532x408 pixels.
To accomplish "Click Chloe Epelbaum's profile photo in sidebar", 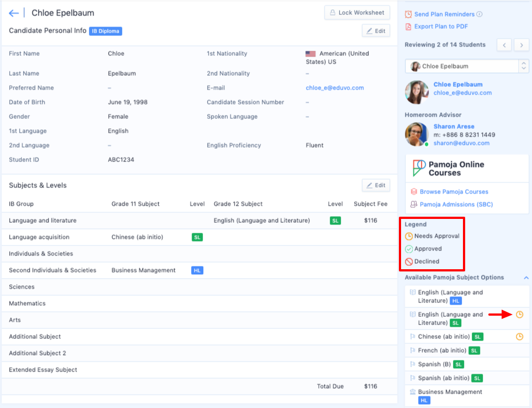I will click(417, 92).
